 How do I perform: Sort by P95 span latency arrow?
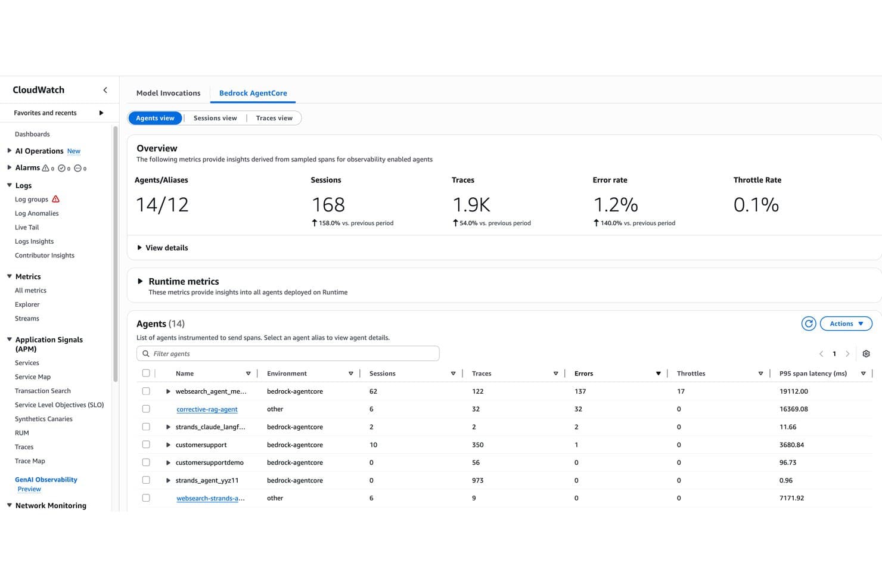click(864, 374)
